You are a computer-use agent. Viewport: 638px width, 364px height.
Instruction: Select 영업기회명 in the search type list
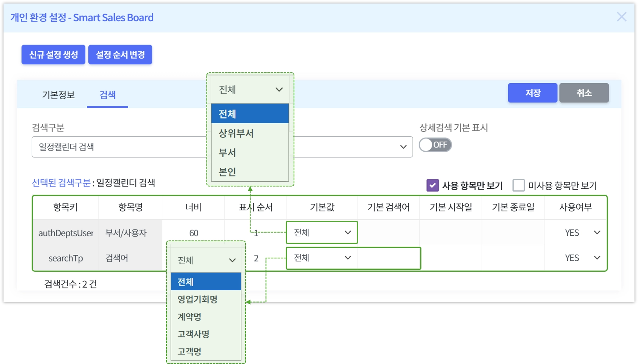click(206, 299)
